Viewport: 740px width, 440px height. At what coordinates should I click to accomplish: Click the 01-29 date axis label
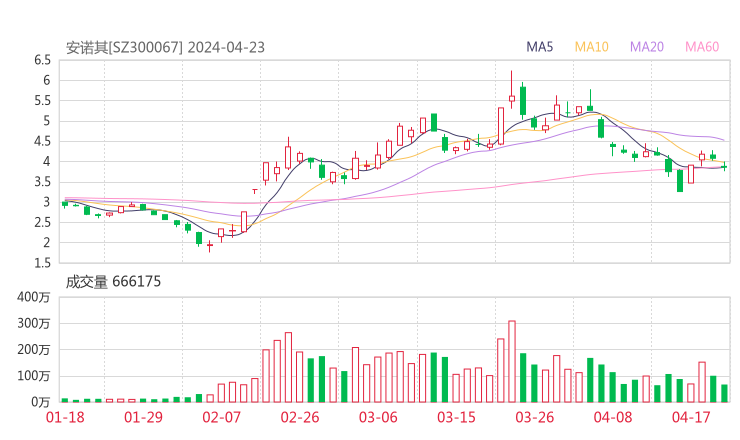(x=143, y=417)
